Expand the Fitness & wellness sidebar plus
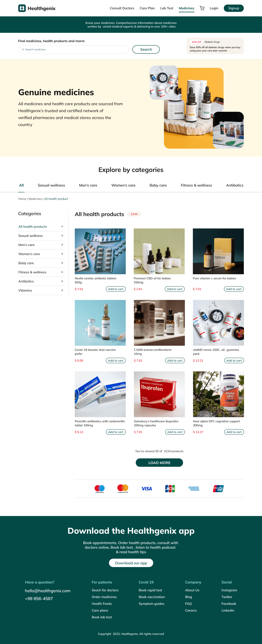The image size is (262, 644). [62, 272]
